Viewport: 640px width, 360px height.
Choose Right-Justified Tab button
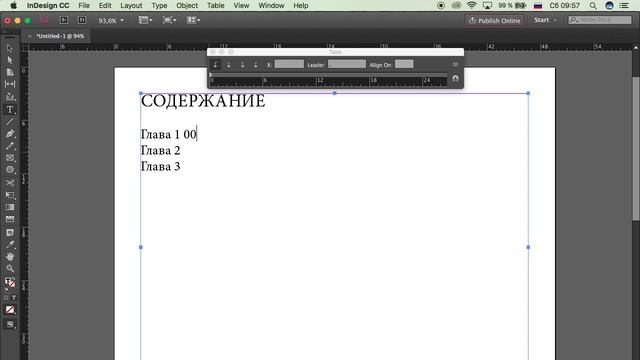click(x=242, y=64)
